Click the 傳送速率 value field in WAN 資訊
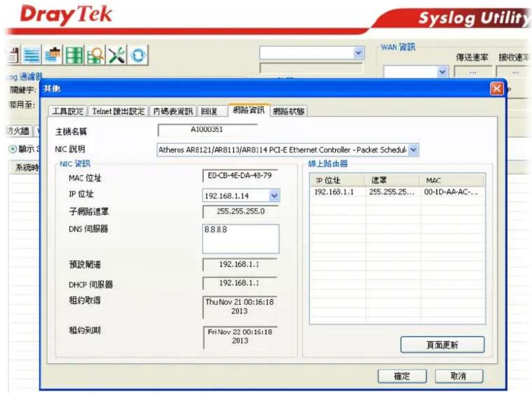This screenshot has height=393, width=532. (473, 72)
